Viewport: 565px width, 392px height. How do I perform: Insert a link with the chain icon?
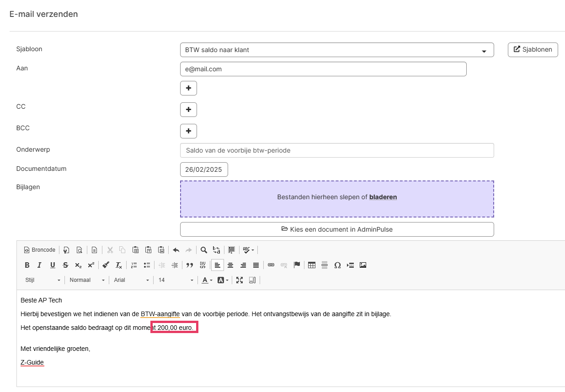tap(271, 265)
